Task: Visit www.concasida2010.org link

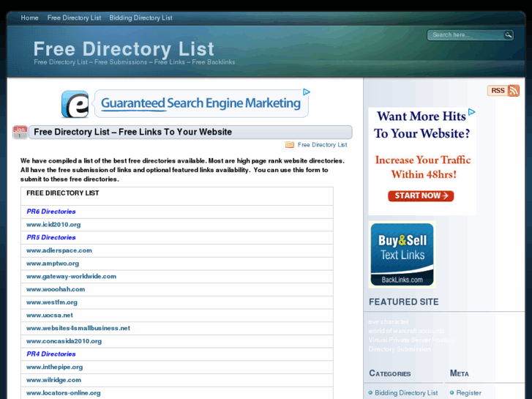Action: tap(64, 341)
